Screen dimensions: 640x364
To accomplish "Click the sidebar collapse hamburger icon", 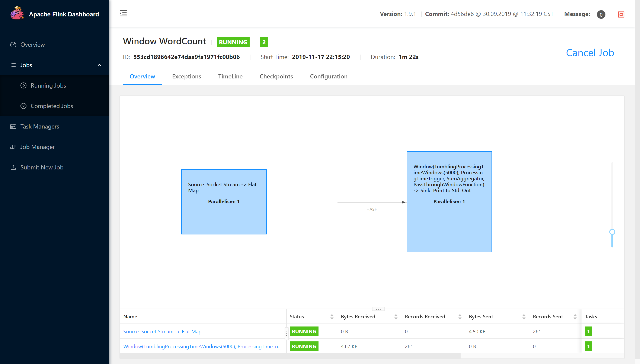I will point(123,13).
